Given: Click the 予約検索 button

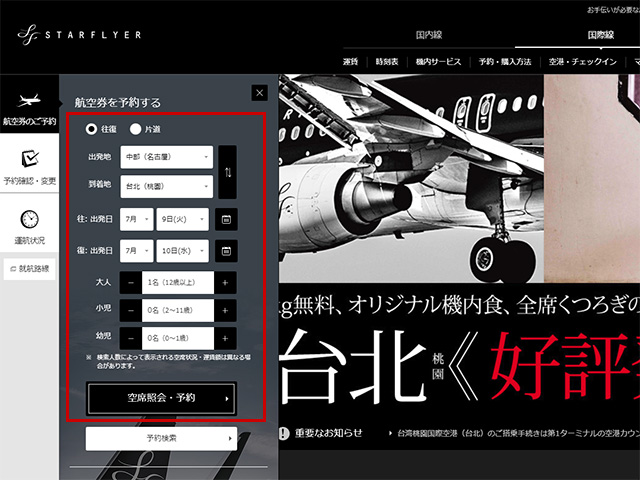Looking at the screenshot, I should (161, 438).
